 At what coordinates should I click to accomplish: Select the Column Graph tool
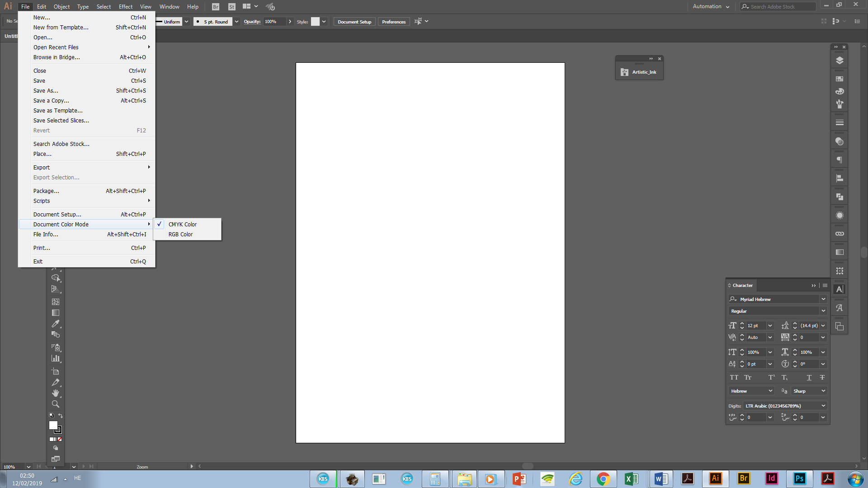55,359
